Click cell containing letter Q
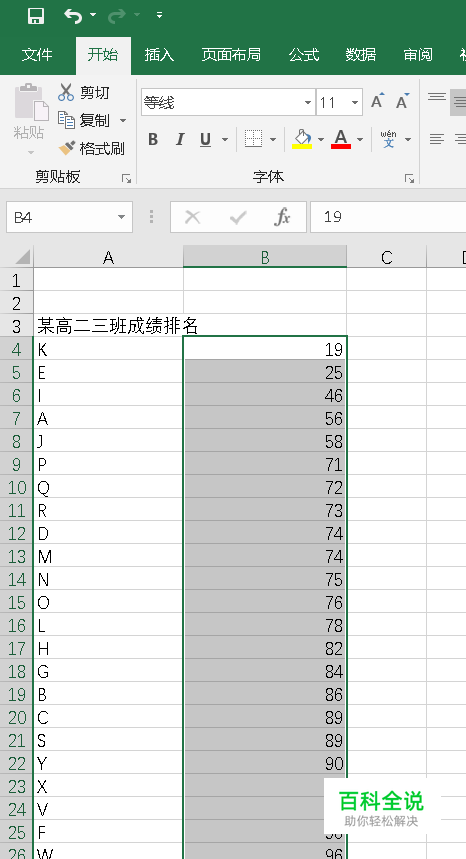 click(x=108, y=488)
